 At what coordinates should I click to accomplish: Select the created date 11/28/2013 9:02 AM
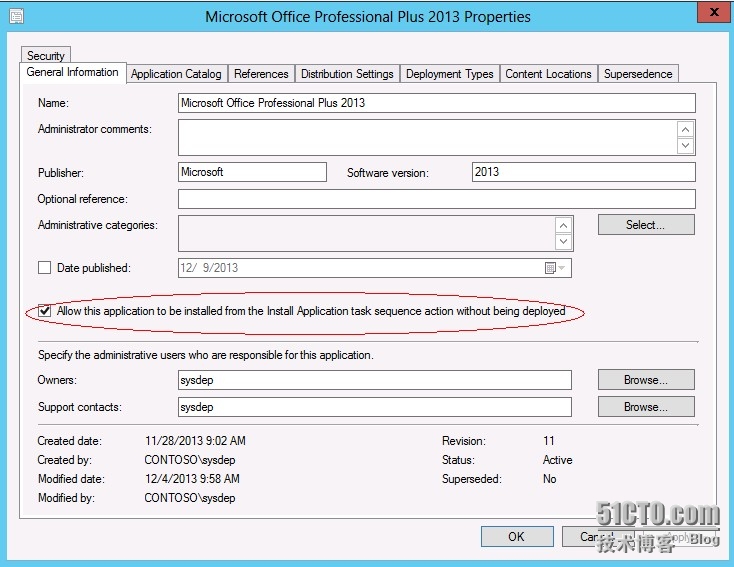click(195, 441)
